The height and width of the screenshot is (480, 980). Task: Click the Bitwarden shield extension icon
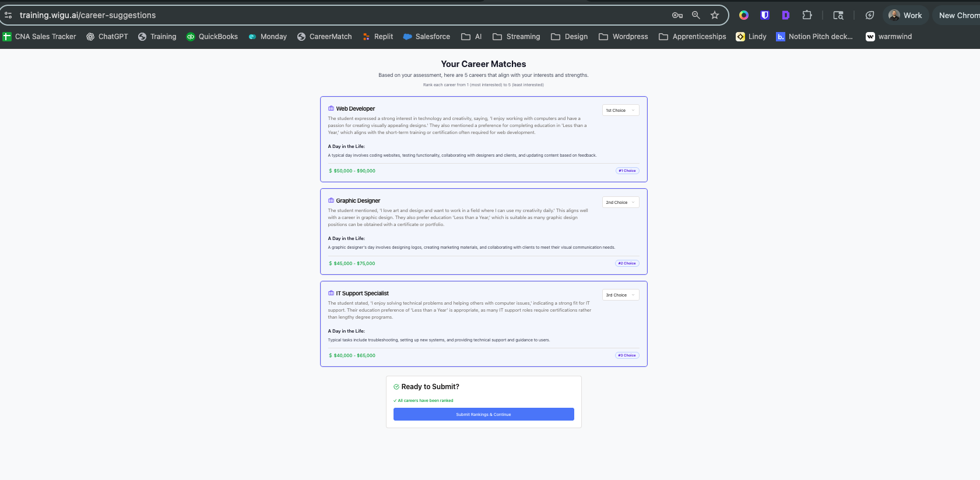pos(765,15)
